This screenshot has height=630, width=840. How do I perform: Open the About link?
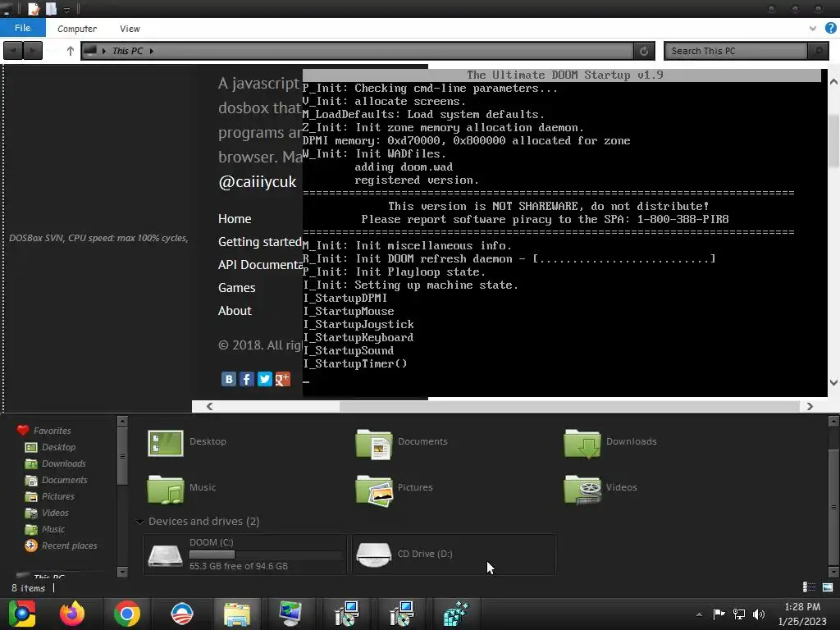coord(235,311)
